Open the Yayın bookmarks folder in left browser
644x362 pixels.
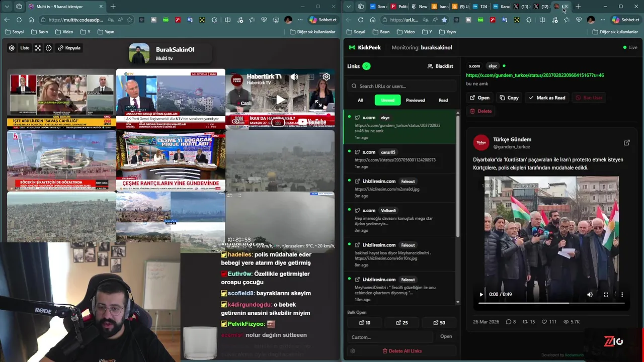point(105,32)
